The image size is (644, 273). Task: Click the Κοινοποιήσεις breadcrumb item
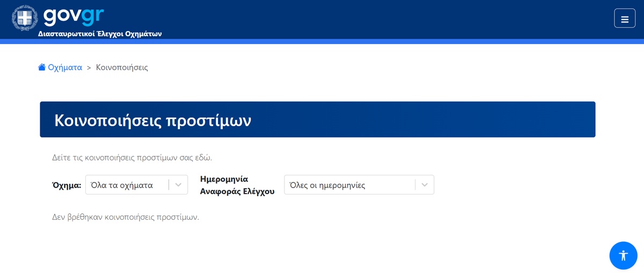(x=122, y=67)
